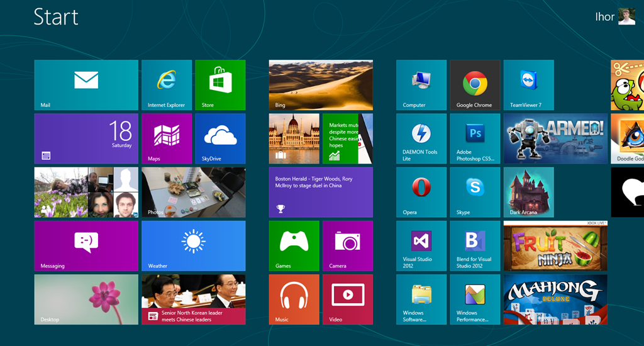Viewport: 644px width, 346px height.
Task: Open the Mail tile
Action: coord(86,85)
